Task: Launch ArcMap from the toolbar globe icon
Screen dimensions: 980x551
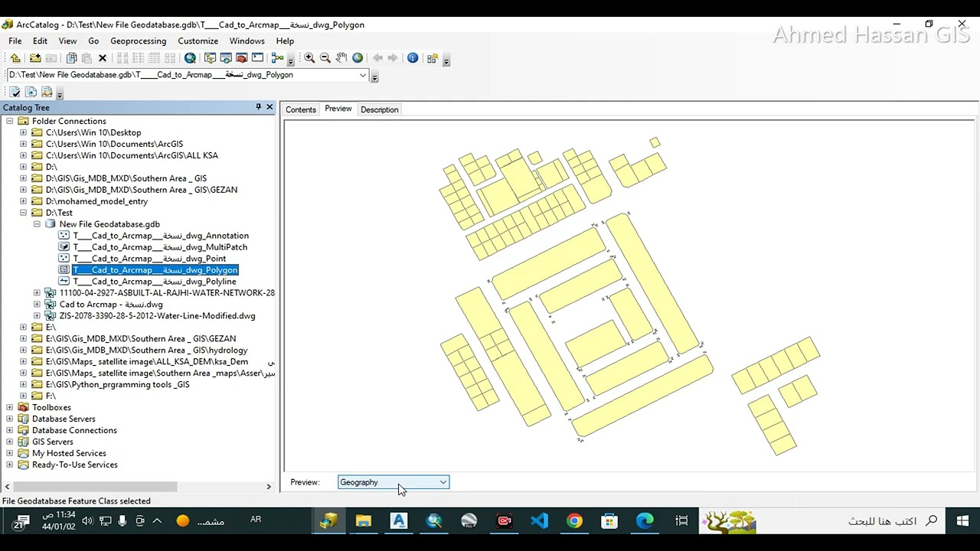Action: tap(190, 58)
